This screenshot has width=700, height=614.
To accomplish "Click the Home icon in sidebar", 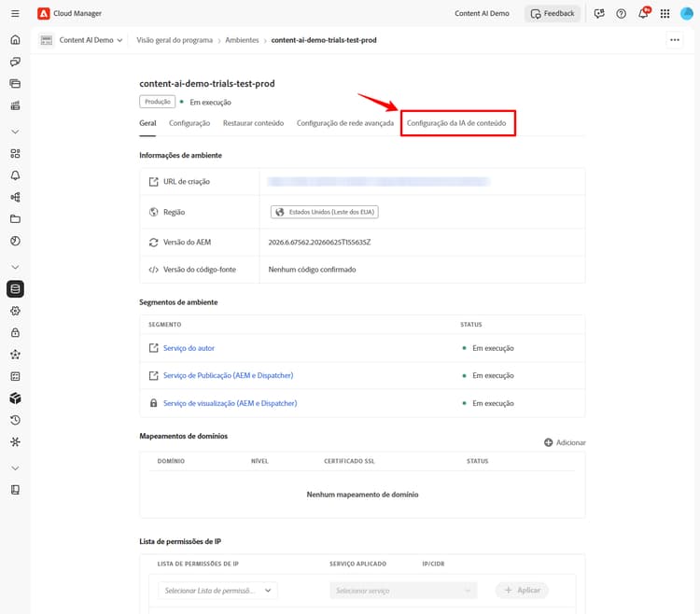I will 15,40.
